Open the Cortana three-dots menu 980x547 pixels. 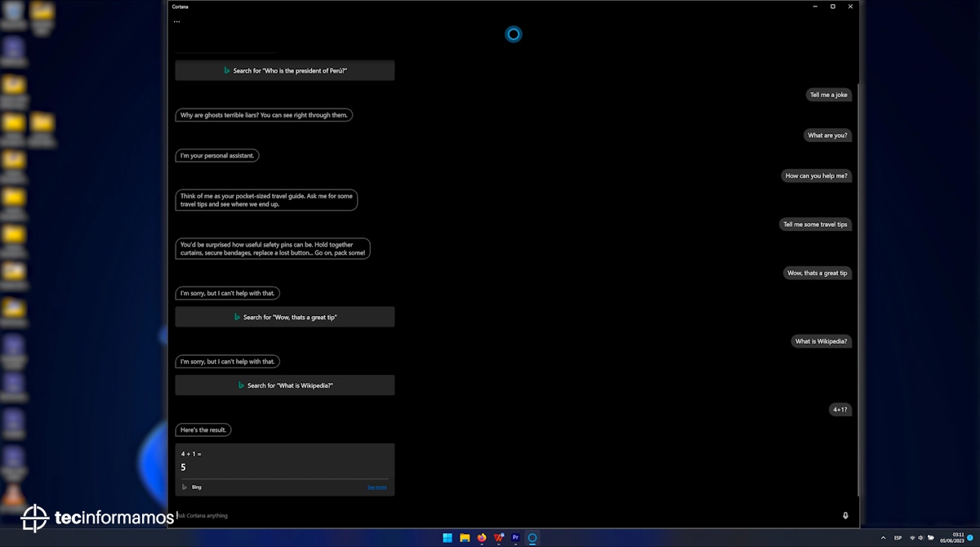click(x=176, y=22)
